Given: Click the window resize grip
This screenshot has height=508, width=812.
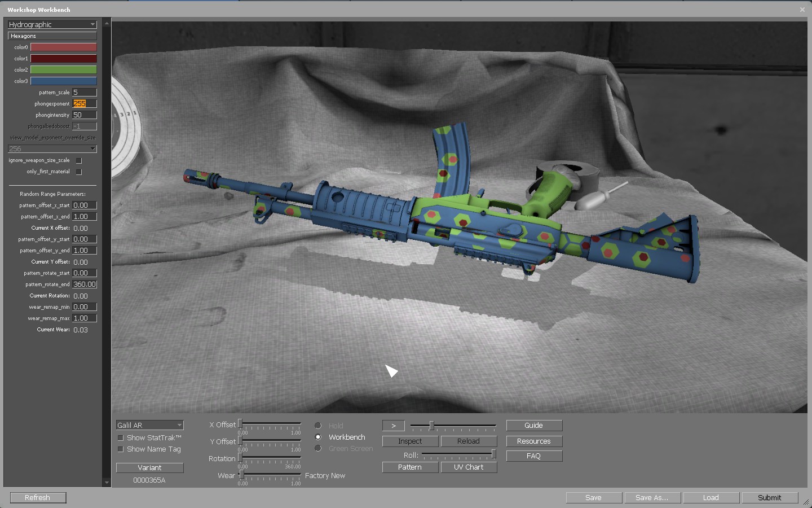Looking at the screenshot, I should [806, 502].
